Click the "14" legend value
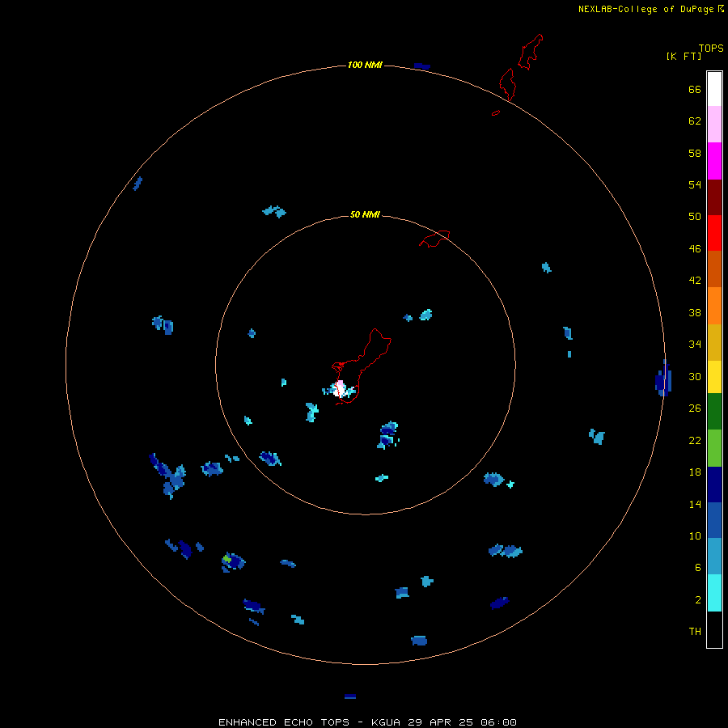The height and width of the screenshot is (728, 728). click(695, 504)
